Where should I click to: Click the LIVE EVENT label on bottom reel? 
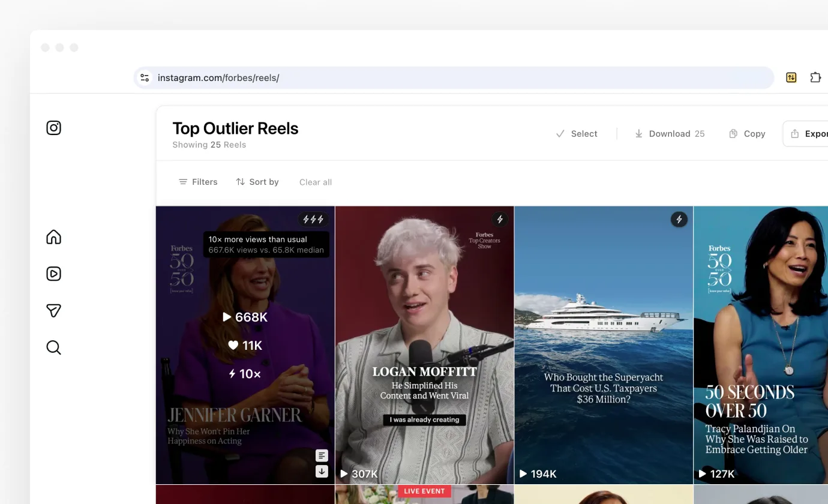(424, 491)
